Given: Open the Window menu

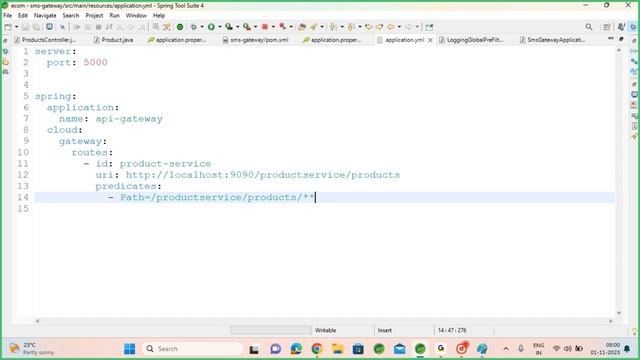Looking at the screenshot, I should coord(136,16).
